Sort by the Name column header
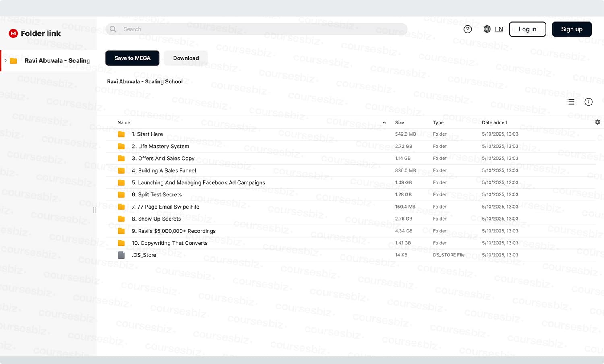Screen dimensions: 604x364 click(124, 122)
